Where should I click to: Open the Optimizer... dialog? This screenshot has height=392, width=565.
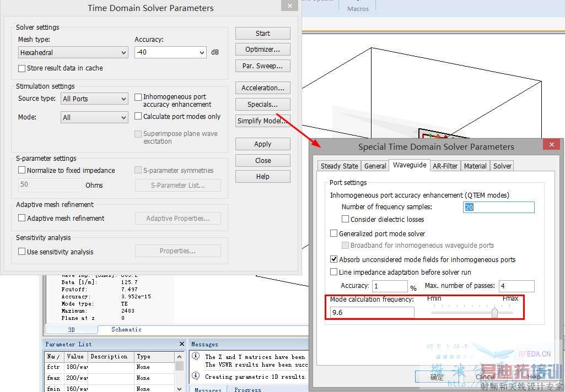pos(263,50)
